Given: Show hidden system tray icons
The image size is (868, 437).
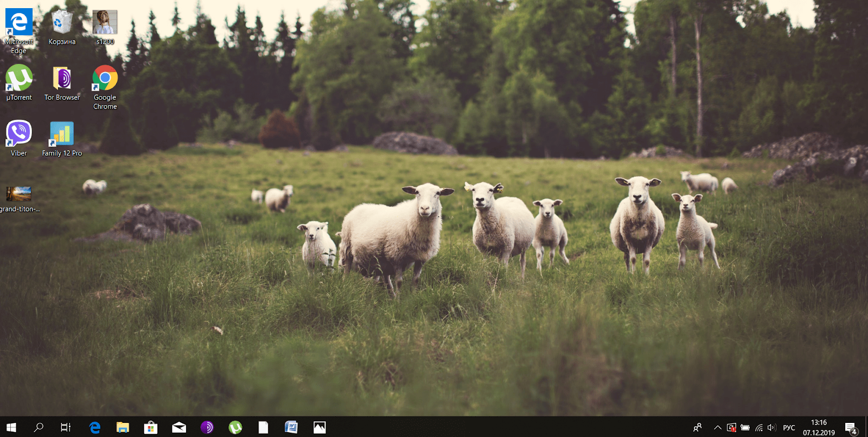Looking at the screenshot, I should tap(718, 427).
